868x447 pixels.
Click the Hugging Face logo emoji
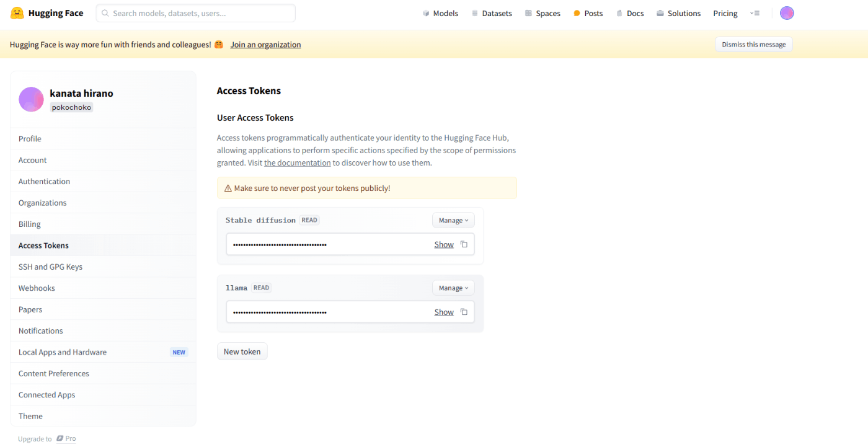pyautogui.click(x=17, y=13)
